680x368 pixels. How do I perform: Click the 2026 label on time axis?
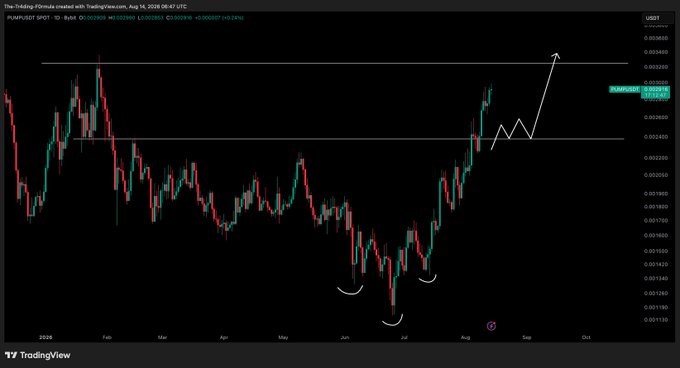(46, 337)
